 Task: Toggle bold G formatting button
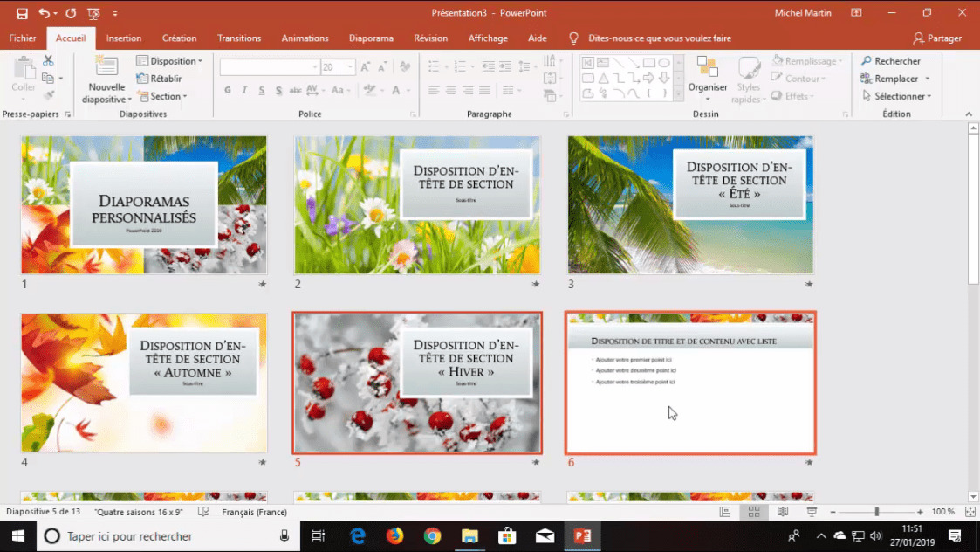[228, 90]
